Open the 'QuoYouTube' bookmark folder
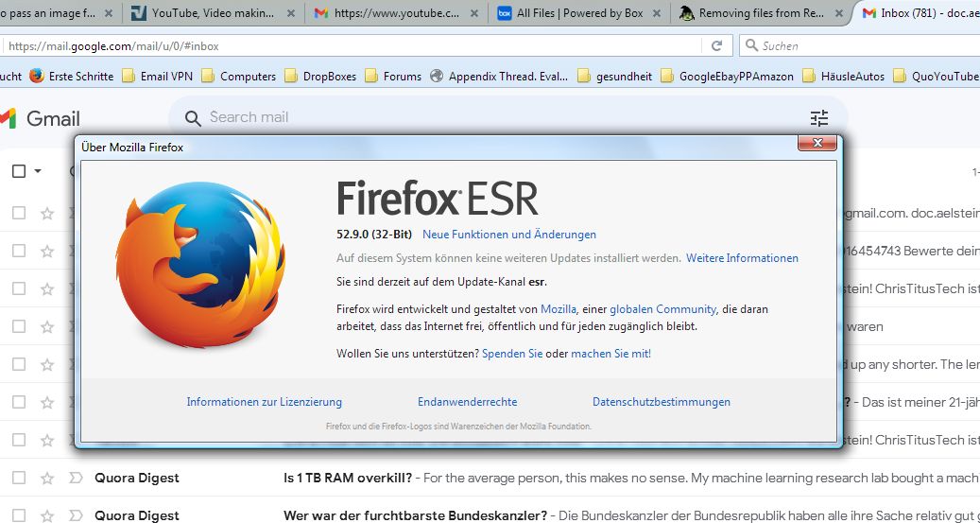980x523 pixels. click(x=937, y=77)
